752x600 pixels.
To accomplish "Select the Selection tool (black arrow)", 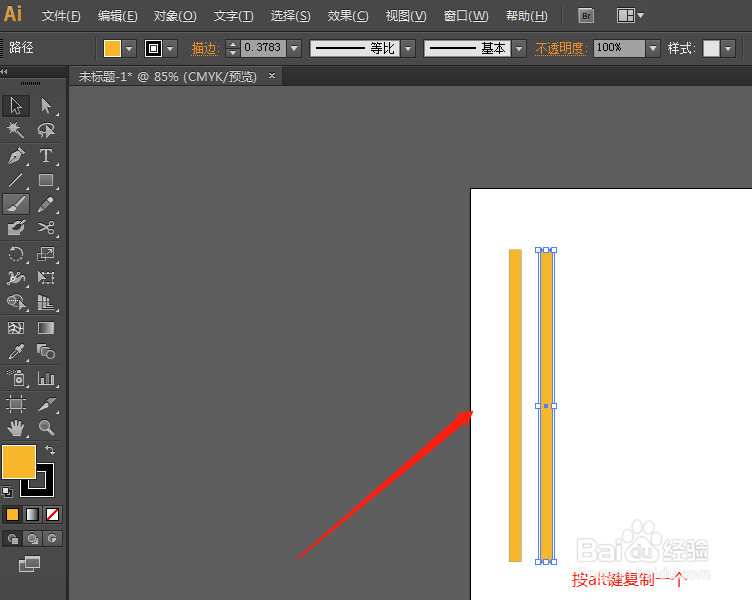I will [x=16, y=106].
